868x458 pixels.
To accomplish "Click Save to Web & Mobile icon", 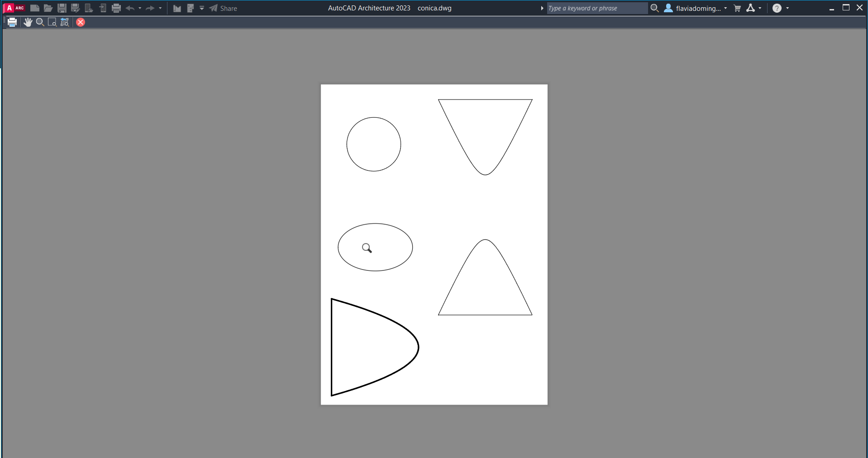I will 103,8.
